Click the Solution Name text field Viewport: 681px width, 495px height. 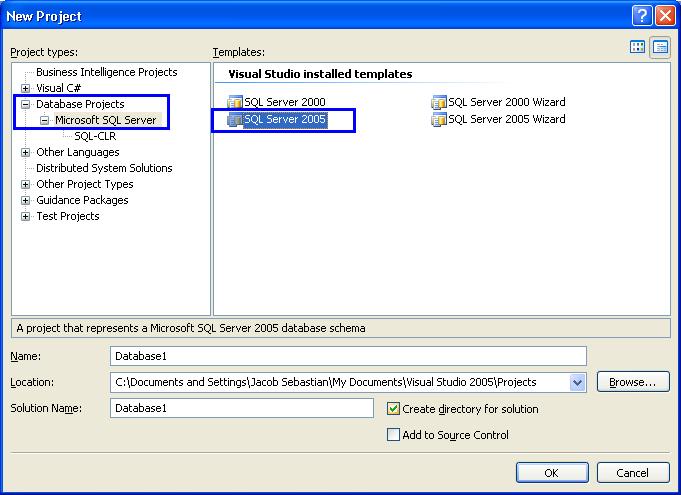pyautogui.click(x=244, y=408)
